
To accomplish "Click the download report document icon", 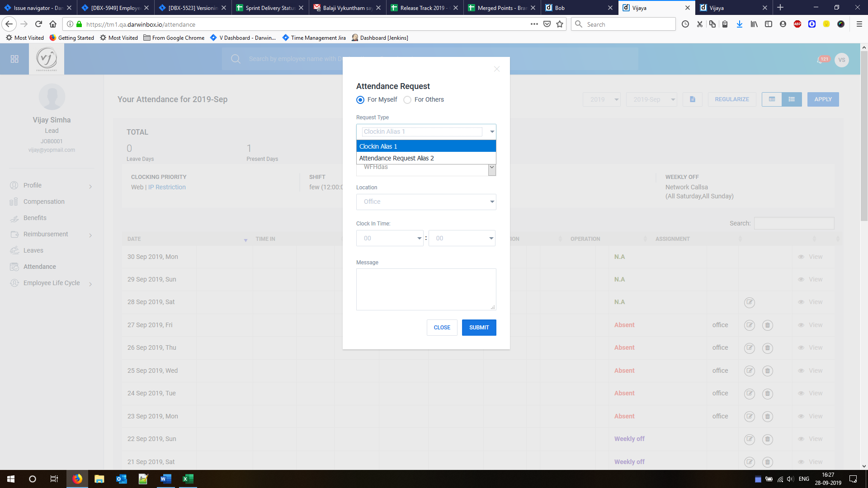I will [x=692, y=99].
